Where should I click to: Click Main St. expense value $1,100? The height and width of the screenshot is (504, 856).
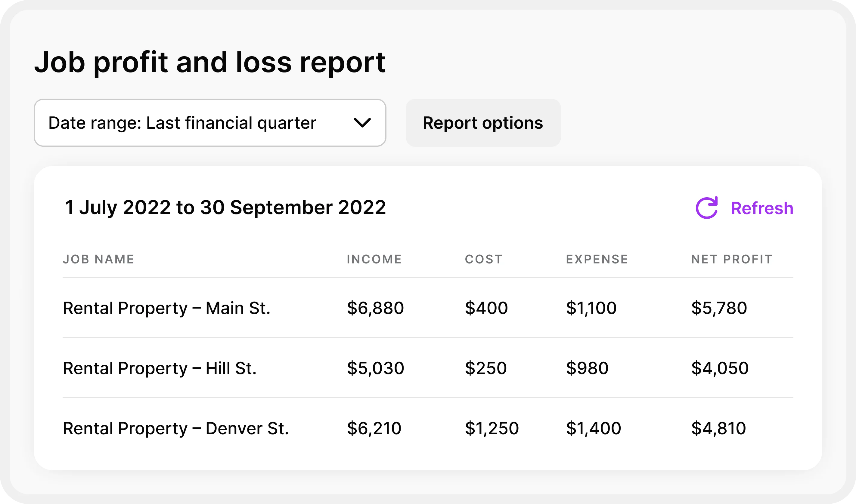591,308
